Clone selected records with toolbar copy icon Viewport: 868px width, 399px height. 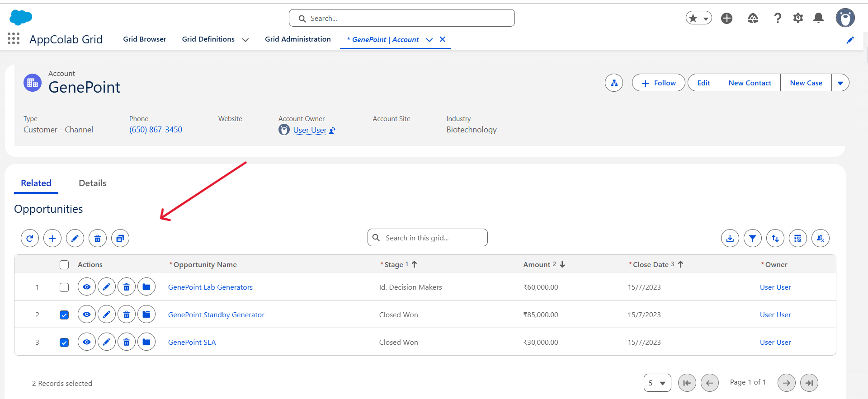coord(120,238)
